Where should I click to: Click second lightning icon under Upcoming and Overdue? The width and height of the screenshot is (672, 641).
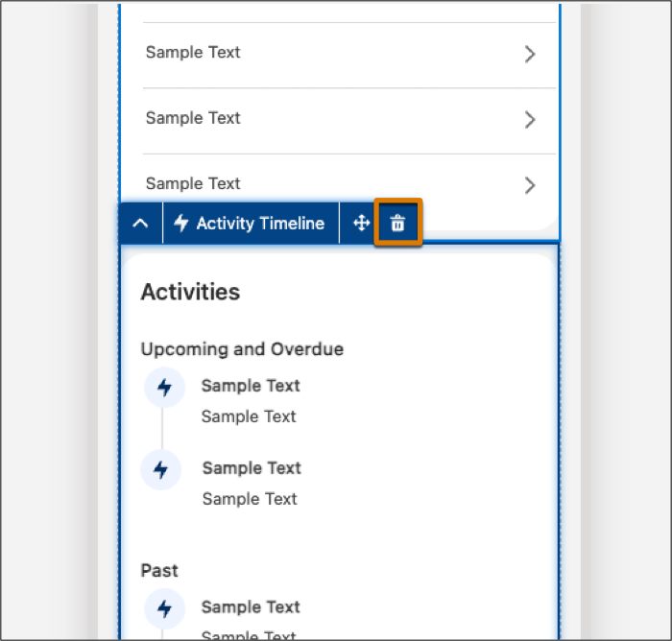[x=160, y=469]
